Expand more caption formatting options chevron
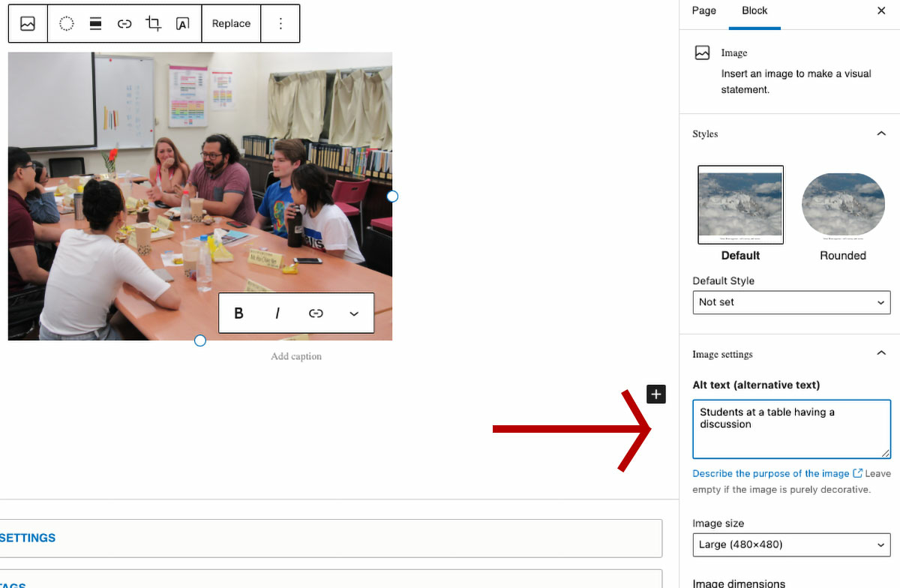 tap(354, 313)
